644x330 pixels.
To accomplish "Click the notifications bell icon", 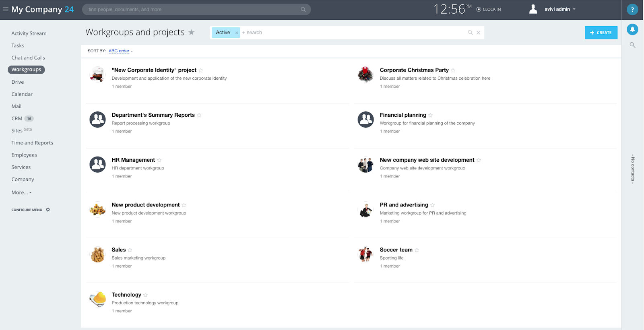I will [632, 29].
